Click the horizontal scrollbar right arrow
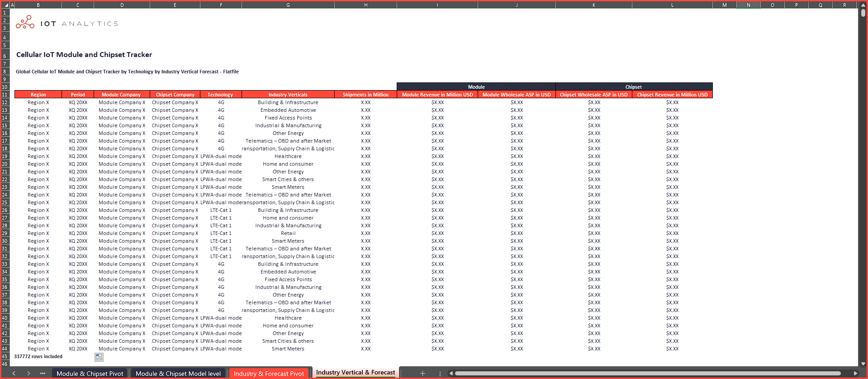868x379 pixels. (855, 373)
